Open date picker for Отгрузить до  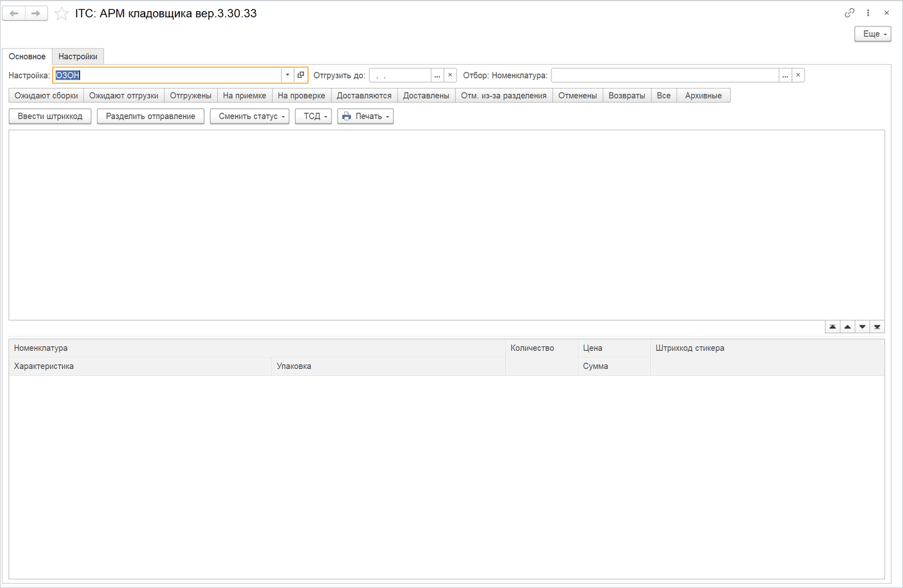(437, 75)
